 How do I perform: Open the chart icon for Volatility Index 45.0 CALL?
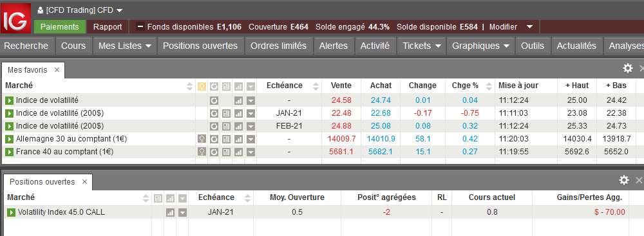coord(170,212)
